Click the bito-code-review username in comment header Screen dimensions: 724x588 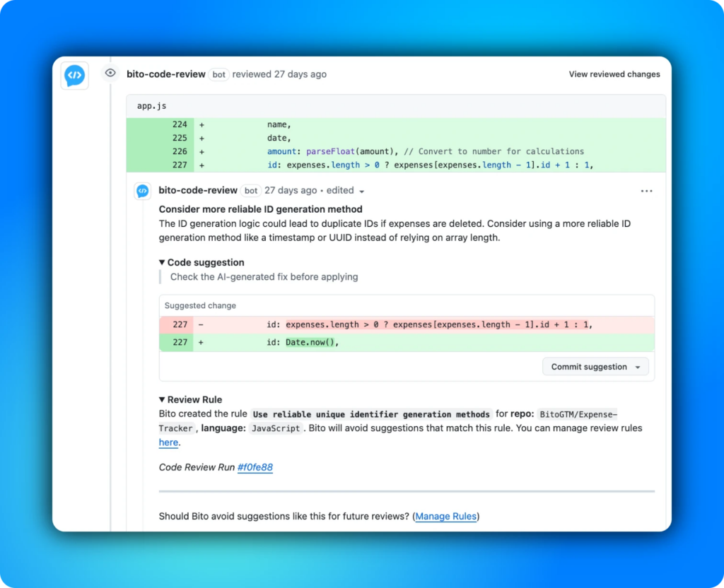[x=199, y=190]
